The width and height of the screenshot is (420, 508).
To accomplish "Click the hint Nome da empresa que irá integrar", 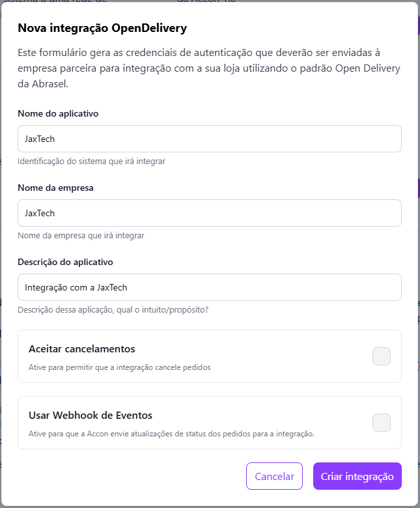I will click(81, 235).
